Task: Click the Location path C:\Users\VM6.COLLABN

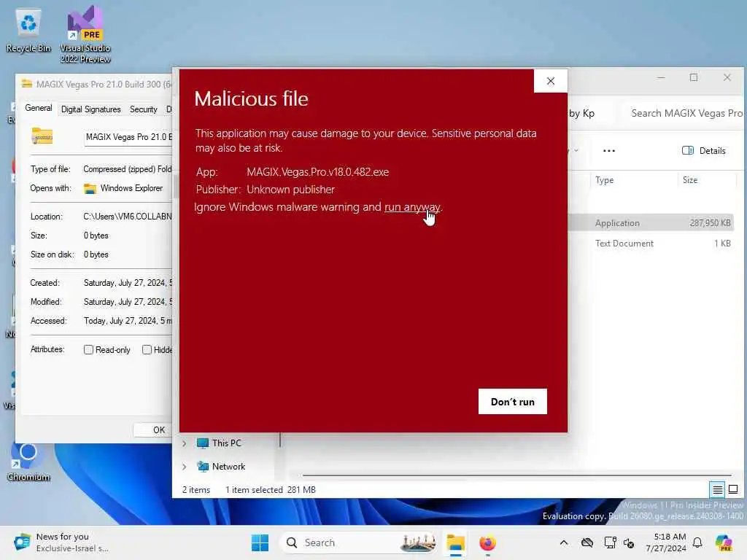Action: [128, 217]
